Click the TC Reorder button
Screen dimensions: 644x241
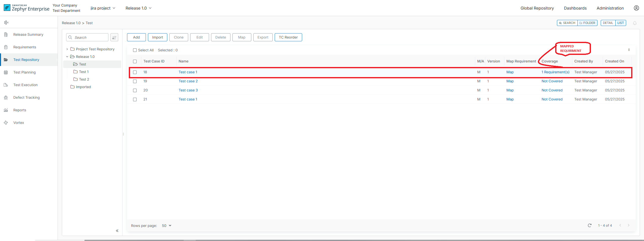(x=288, y=37)
